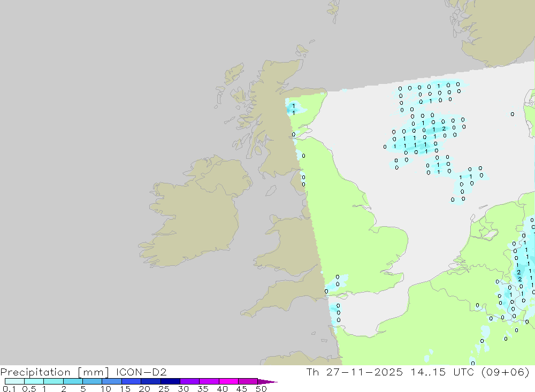Choose the purple 30–35 mm legend swatch

[x=190, y=381]
